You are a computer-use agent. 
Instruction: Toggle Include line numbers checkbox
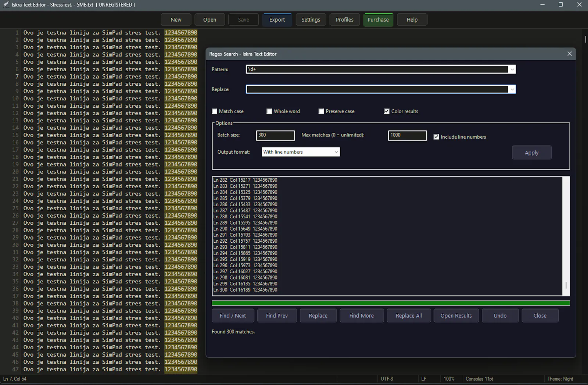click(x=436, y=137)
